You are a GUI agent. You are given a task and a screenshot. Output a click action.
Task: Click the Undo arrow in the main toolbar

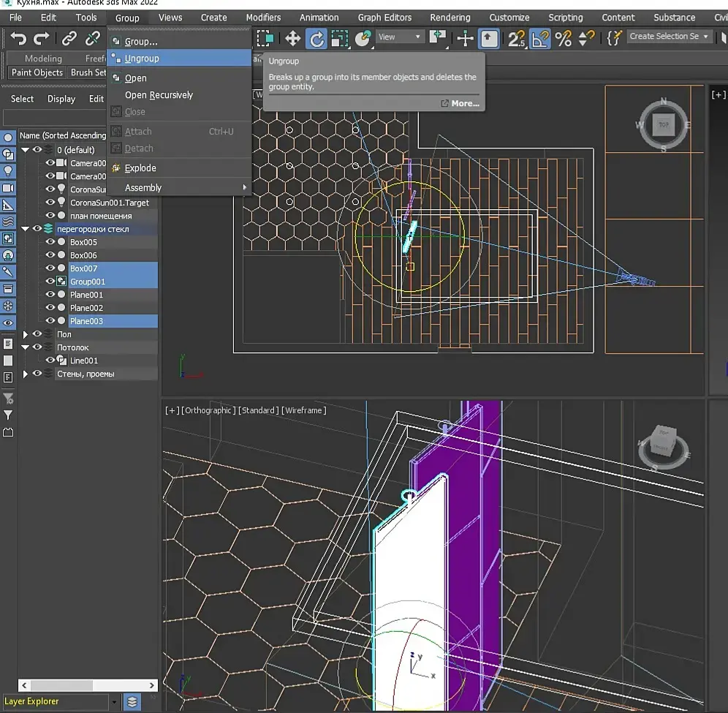click(x=18, y=39)
